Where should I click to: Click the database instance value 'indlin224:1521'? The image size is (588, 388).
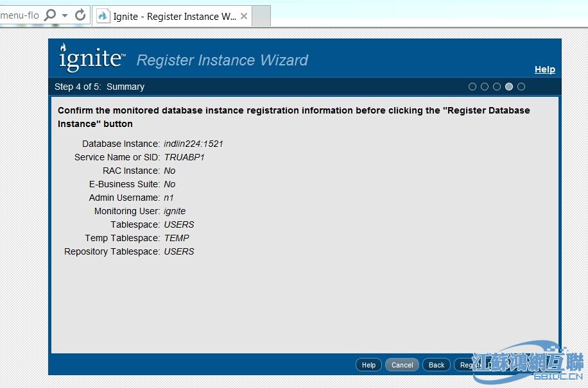[x=193, y=144]
